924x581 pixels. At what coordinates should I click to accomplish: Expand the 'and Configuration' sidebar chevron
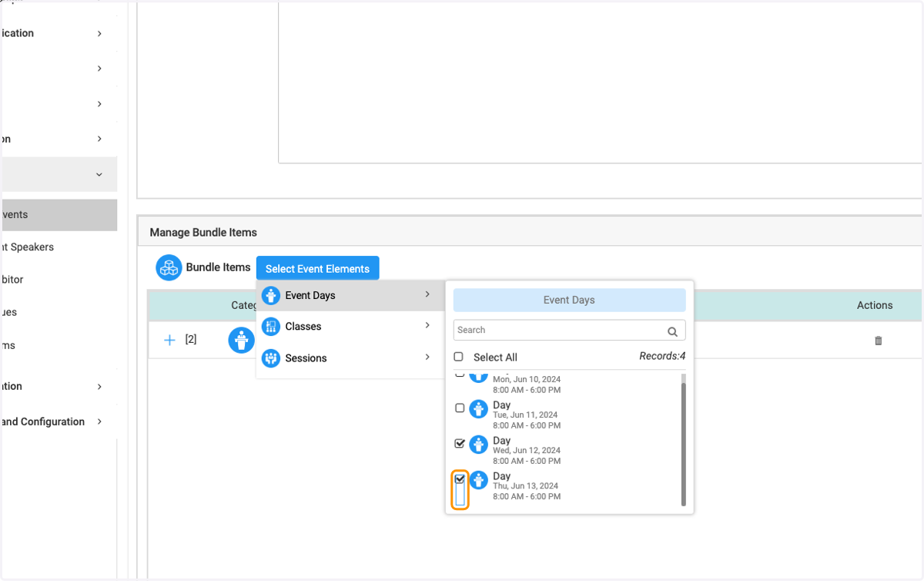(x=99, y=421)
